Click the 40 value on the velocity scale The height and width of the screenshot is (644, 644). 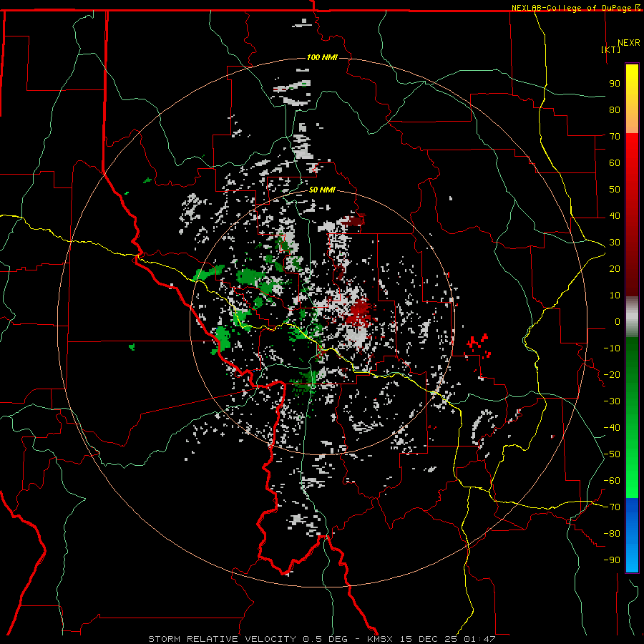(615, 215)
